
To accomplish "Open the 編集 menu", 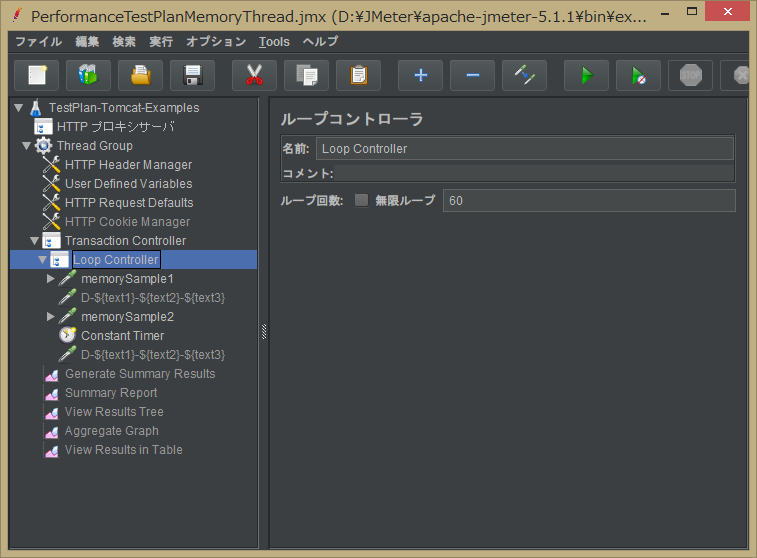I will coord(87,42).
